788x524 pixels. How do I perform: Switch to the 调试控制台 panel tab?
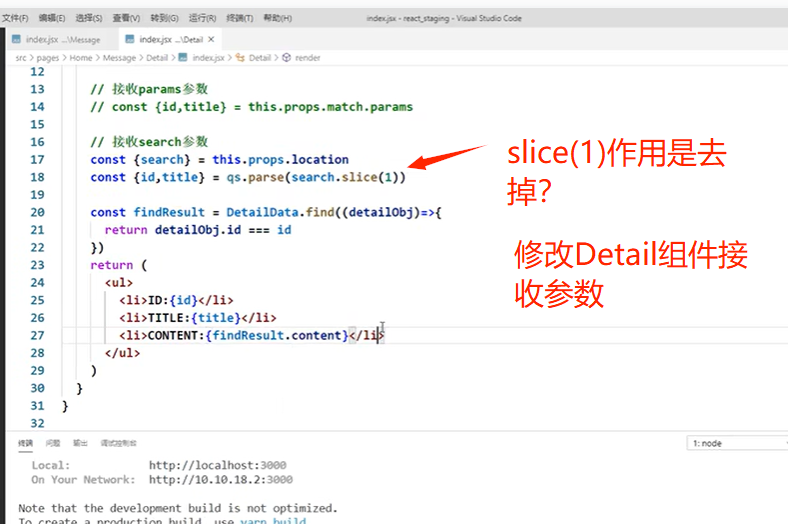tap(118, 443)
